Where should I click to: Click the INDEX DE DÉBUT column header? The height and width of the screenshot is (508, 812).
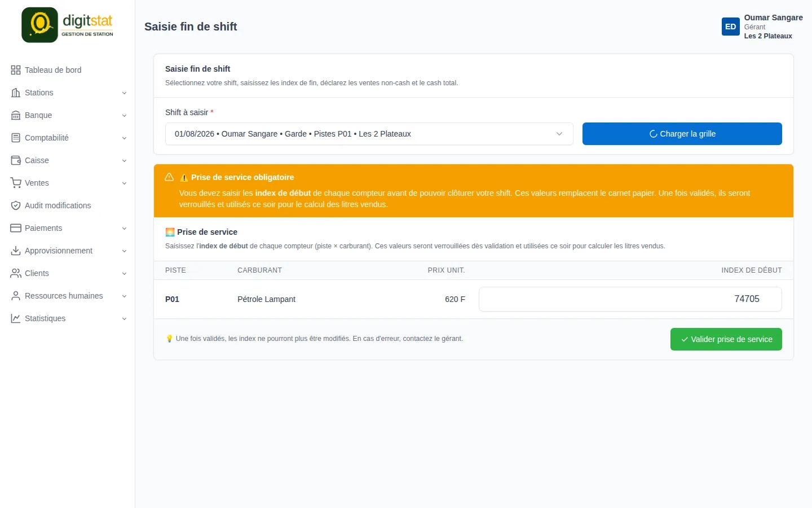tap(752, 270)
